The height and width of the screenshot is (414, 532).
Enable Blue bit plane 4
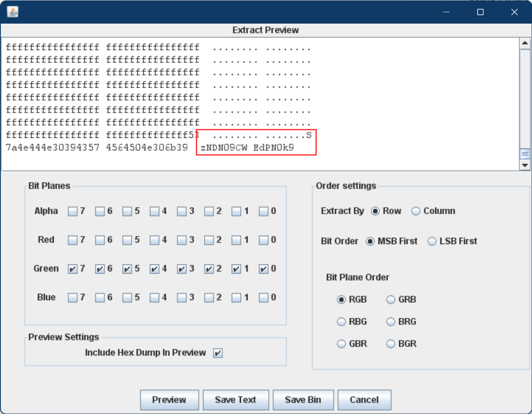pyautogui.click(x=155, y=298)
